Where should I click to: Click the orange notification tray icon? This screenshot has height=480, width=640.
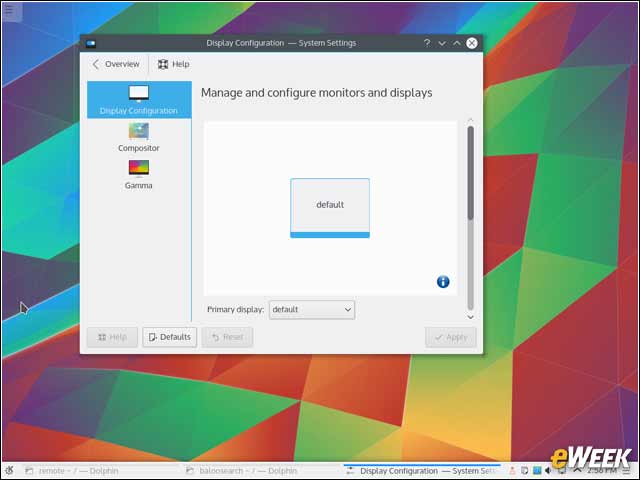tap(512, 471)
